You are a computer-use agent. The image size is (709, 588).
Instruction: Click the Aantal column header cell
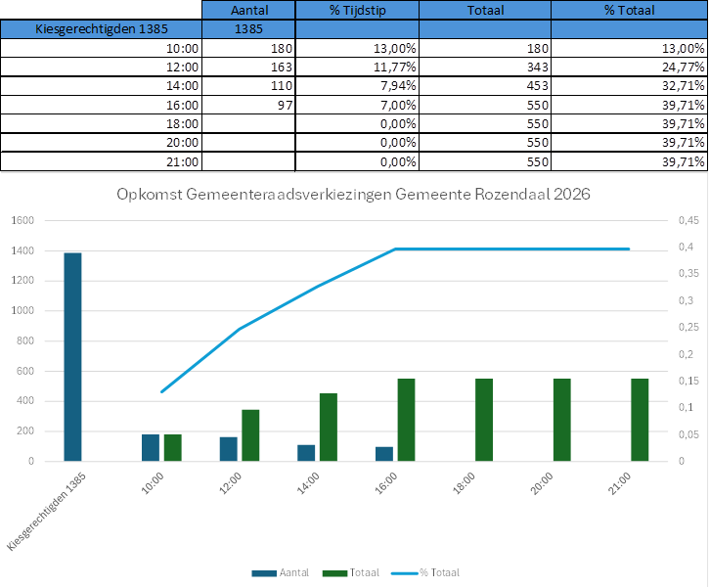(x=249, y=10)
